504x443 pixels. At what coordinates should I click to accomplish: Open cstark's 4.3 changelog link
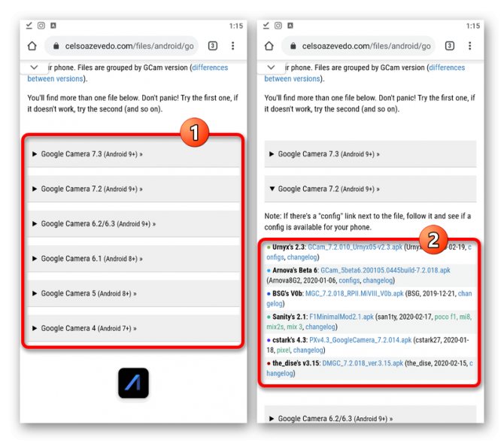coord(308,350)
